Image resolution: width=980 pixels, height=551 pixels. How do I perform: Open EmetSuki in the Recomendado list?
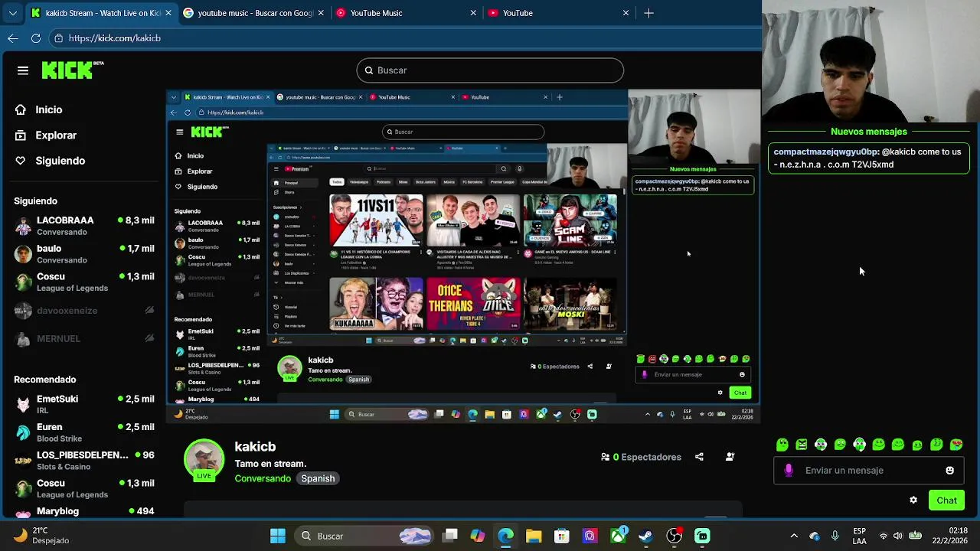click(x=84, y=405)
